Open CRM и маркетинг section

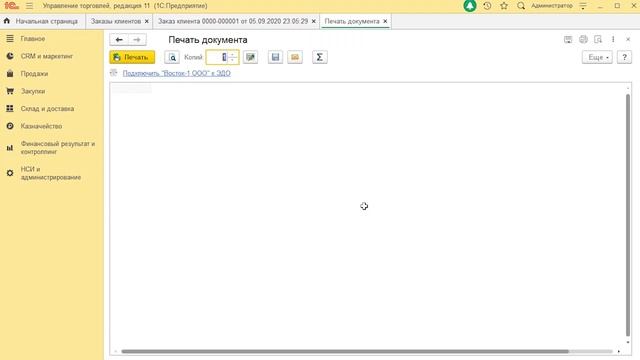pos(47,56)
